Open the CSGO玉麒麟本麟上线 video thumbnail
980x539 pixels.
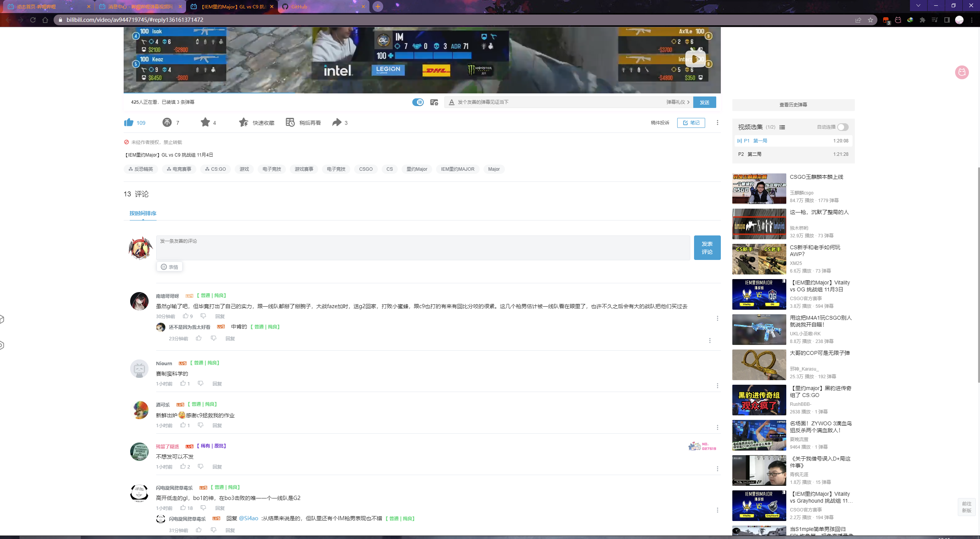click(759, 189)
